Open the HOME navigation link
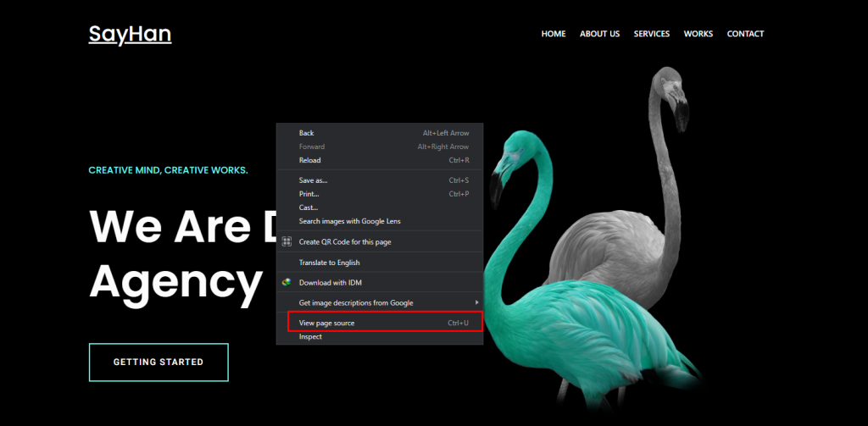This screenshot has width=868, height=426. tap(554, 34)
